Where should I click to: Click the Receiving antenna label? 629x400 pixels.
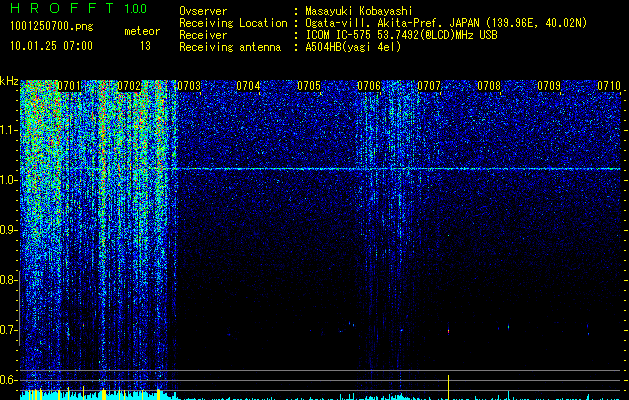coord(230,47)
